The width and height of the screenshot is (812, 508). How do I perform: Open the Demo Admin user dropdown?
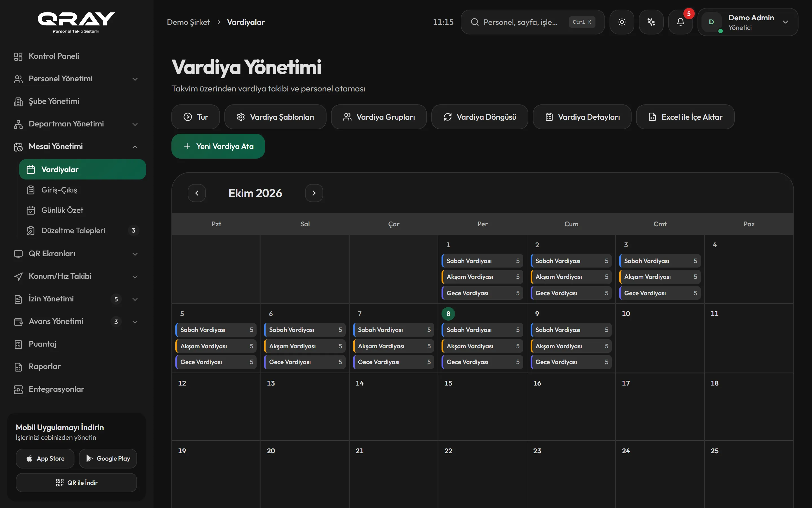click(x=748, y=22)
